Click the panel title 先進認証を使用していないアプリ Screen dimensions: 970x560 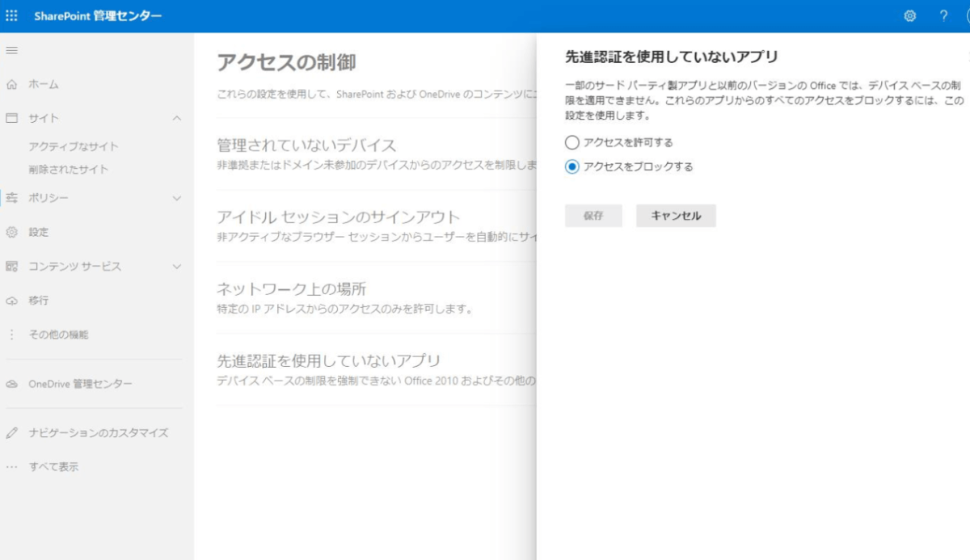(671, 57)
